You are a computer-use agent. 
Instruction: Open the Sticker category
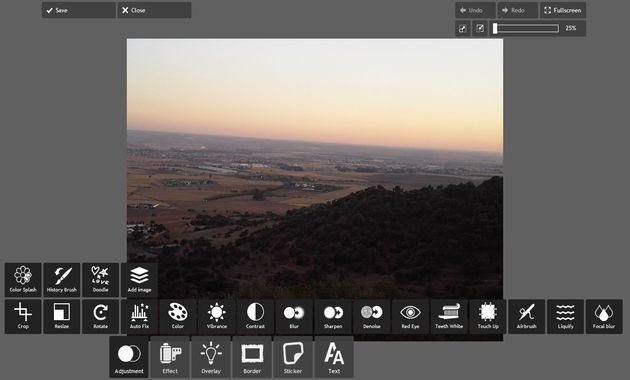coord(293,357)
